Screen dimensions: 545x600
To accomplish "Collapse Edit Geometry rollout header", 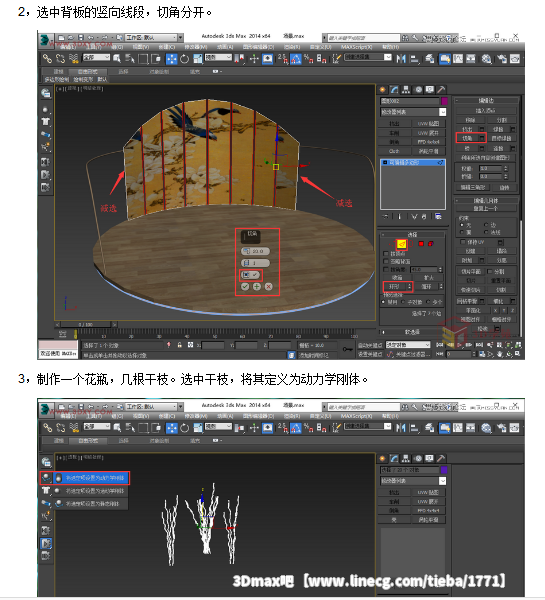I will [486, 201].
